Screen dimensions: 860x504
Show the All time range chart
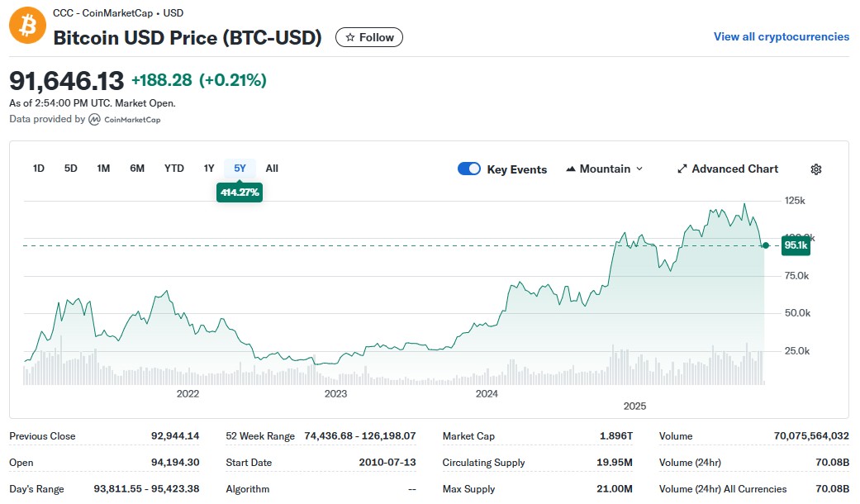pyautogui.click(x=272, y=169)
